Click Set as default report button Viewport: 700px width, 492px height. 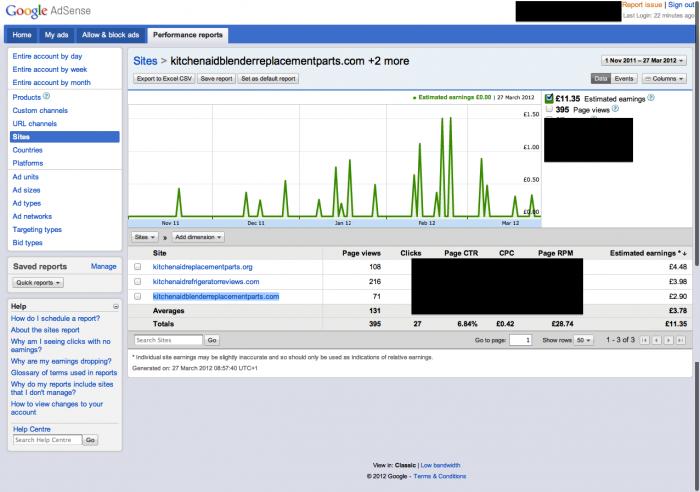[268, 79]
